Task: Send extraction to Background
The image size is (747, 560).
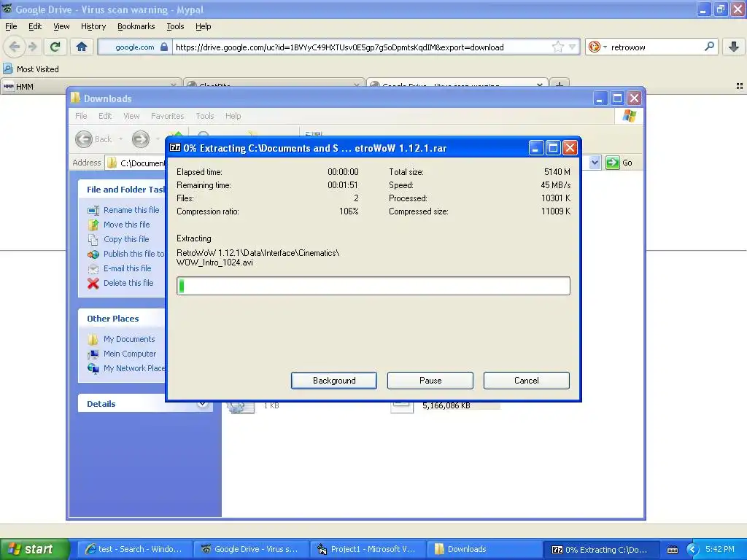Action: [334, 381]
